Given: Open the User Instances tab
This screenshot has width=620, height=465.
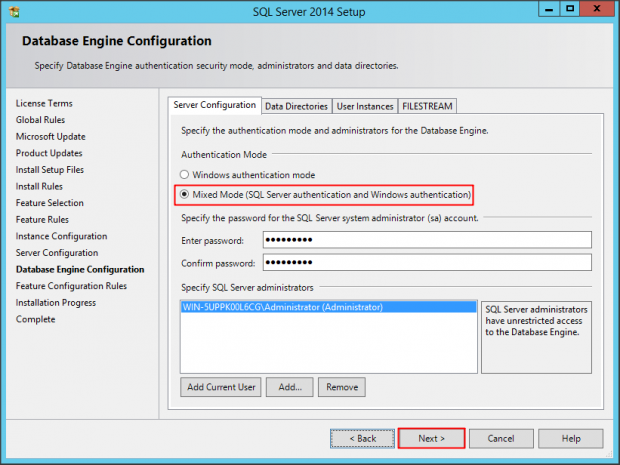Looking at the screenshot, I should click(x=365, y=106).
